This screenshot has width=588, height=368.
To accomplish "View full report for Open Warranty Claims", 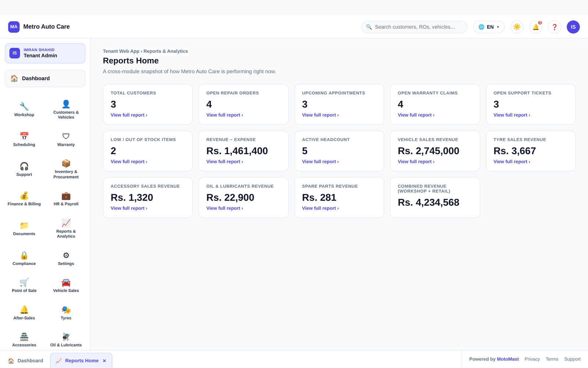I will coord(416,115).
